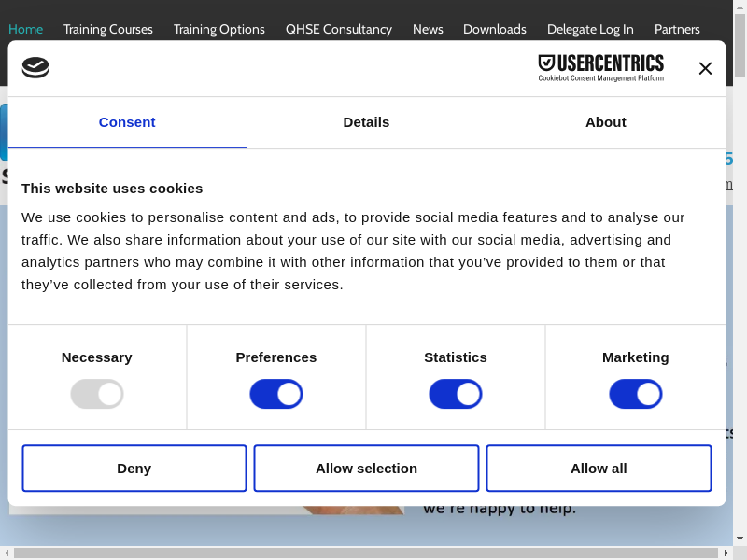
Task: Open the Usercentrics logo link
Action: click(600, 67)
